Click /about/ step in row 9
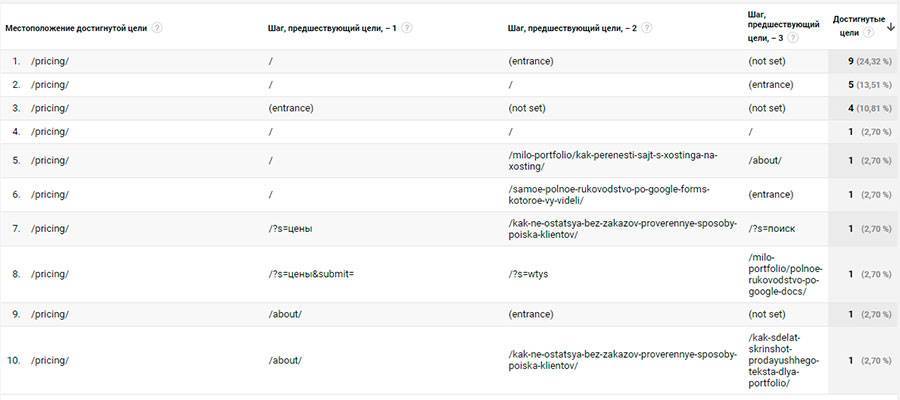Image resolution: width=900 pixels, height=400 pixels. click(285, 314)
